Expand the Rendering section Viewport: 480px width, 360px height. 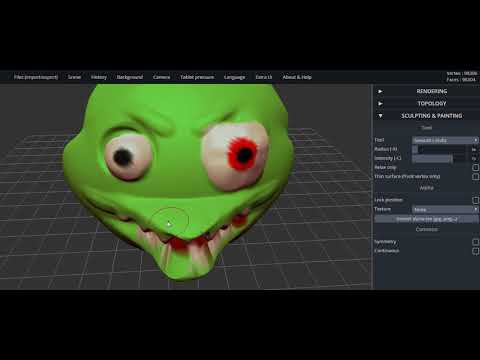pos(427,91)
